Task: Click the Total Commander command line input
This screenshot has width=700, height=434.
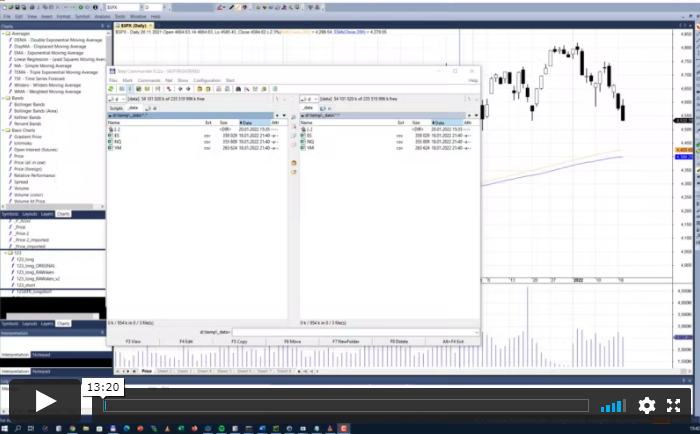Action: point(355,332)
